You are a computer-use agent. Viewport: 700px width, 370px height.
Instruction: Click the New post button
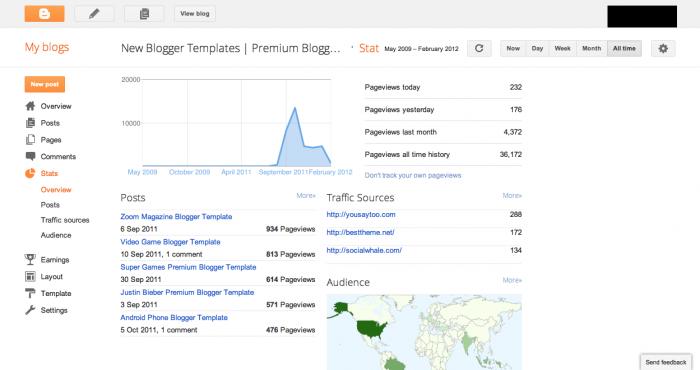pos(45,84)
